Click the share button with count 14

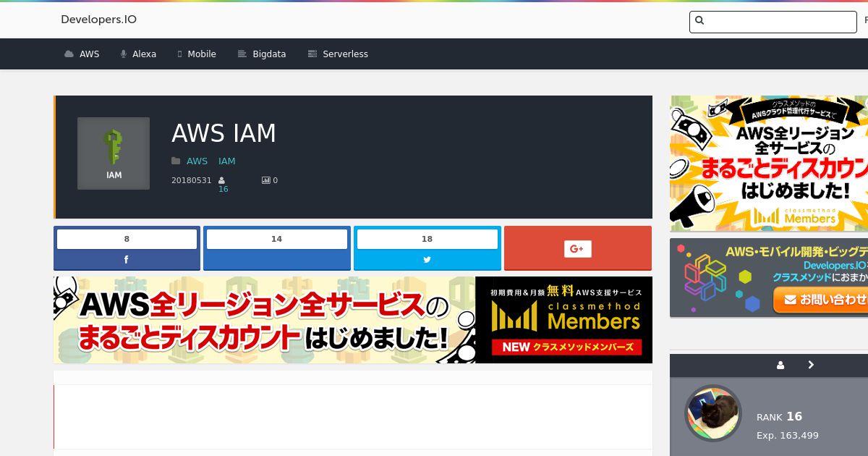[277, 248]
